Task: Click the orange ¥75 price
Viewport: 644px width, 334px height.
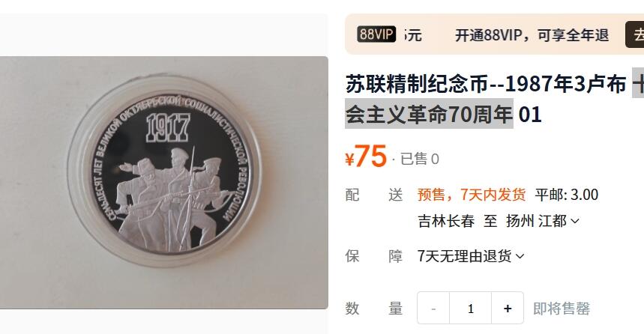Action: [366, 157]
